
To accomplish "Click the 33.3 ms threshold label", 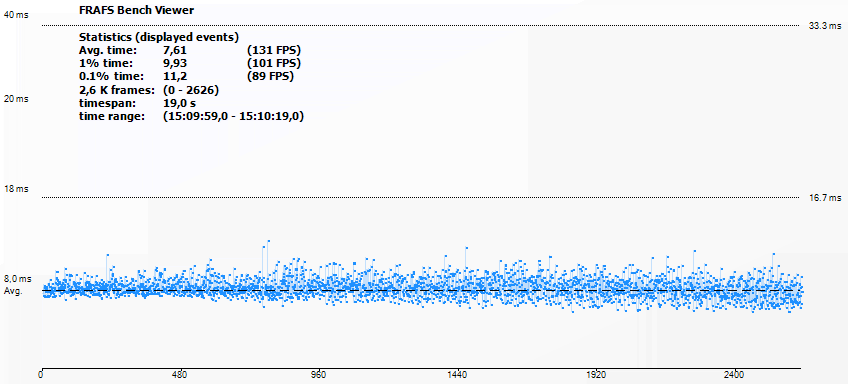I will 825,25.
